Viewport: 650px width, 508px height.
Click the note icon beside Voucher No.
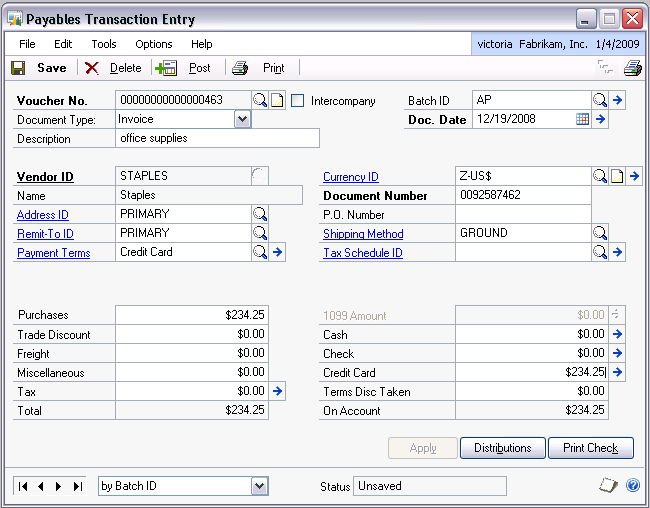click(x=278, y=100)
